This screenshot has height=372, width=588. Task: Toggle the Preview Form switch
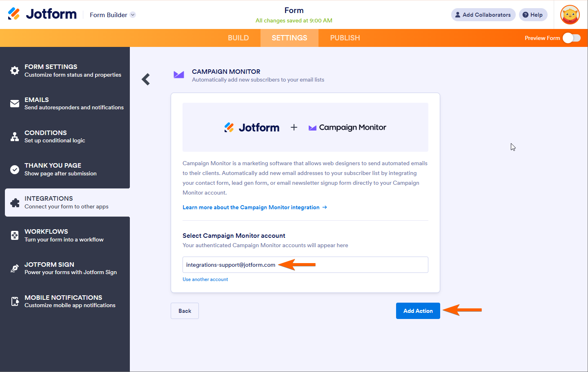coord(571,38)
